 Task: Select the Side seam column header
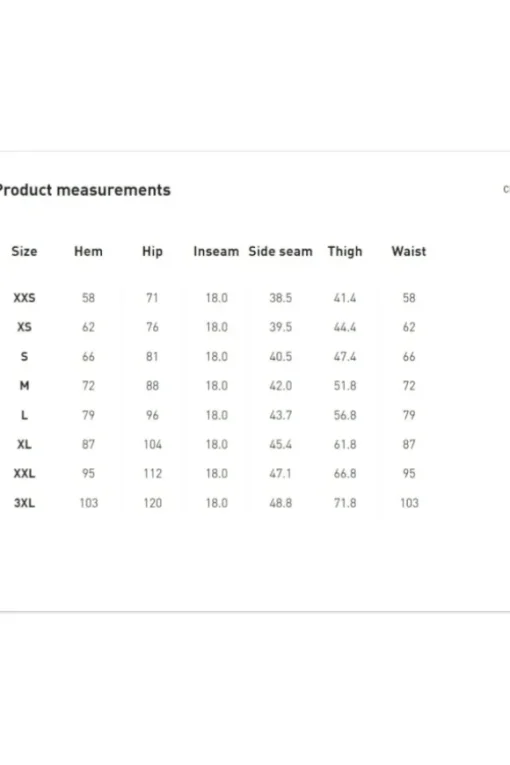click(281, 251)
